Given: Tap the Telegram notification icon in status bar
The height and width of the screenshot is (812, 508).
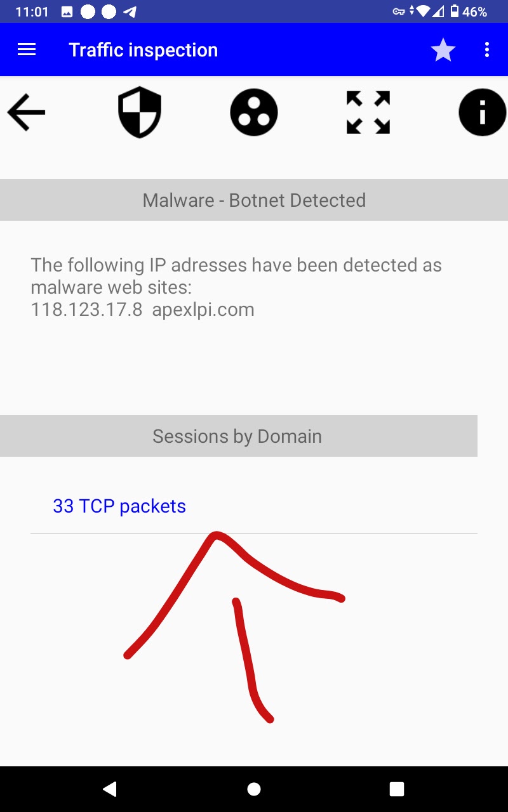Looking at the screenshot, I should pos(130,12).
